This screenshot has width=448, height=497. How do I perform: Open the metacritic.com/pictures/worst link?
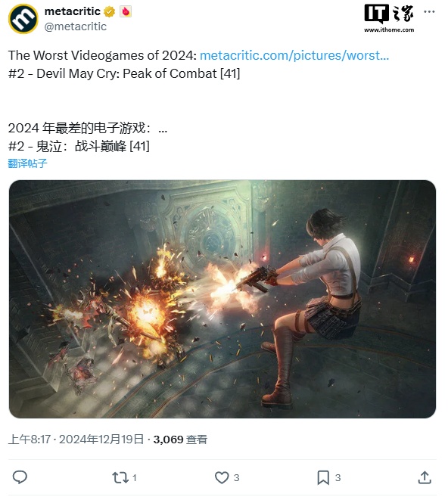(294, 55)
